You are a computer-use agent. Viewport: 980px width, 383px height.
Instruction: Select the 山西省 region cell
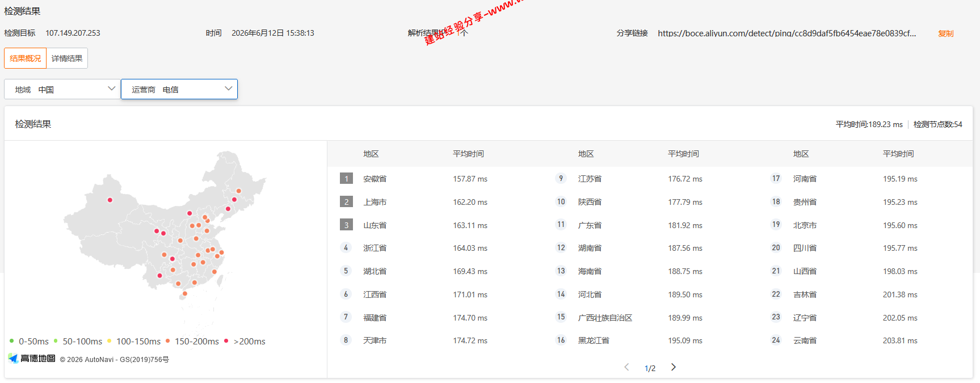point(805,271)
